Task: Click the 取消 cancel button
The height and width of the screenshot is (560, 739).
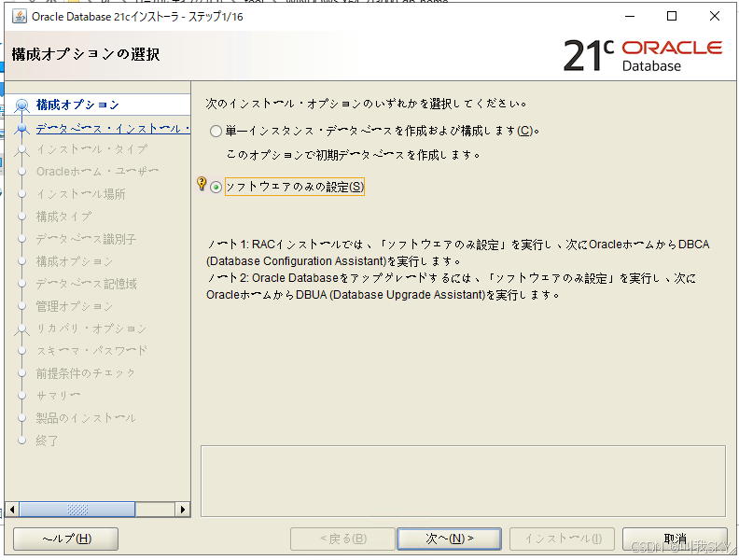Action: 675,539
